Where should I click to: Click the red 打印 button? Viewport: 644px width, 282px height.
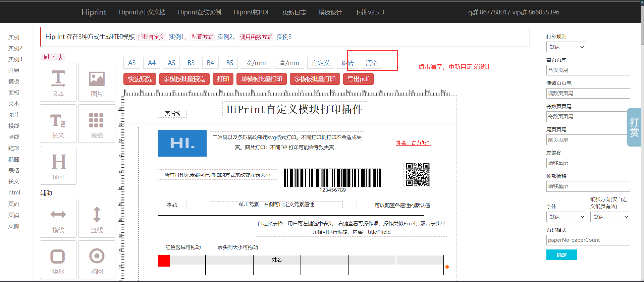click(x=223, y=79)
